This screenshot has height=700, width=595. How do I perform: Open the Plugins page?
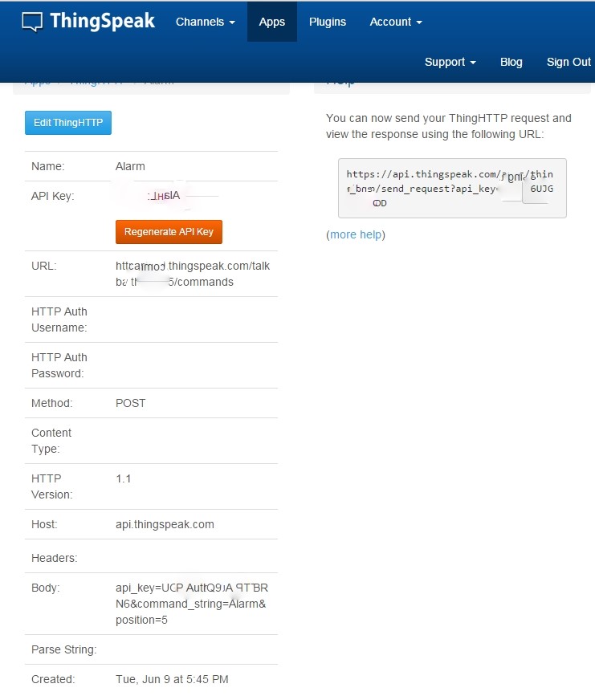coord(328,22)
